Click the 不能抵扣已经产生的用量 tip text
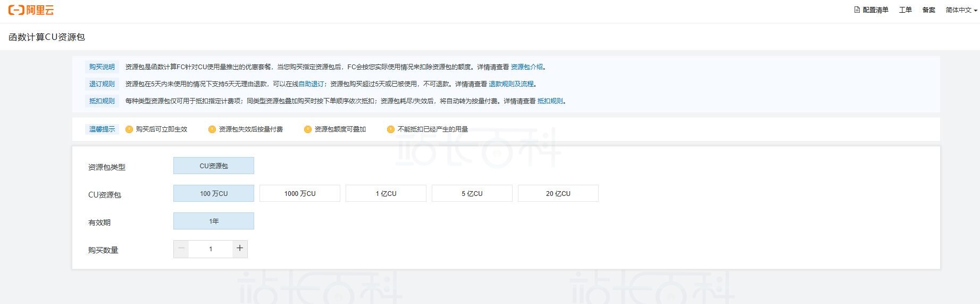This screenshot has width=980, height=304. click(x=433, y=129)
